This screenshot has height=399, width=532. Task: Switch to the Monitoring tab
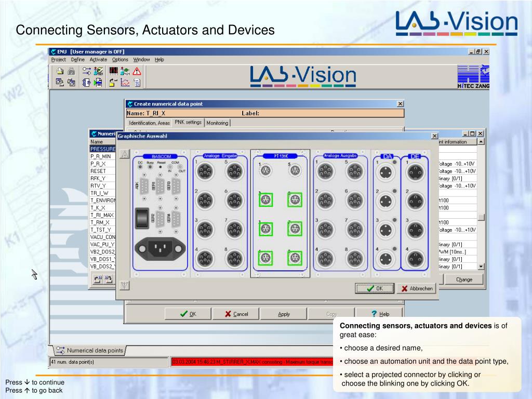tap(217, 123)
